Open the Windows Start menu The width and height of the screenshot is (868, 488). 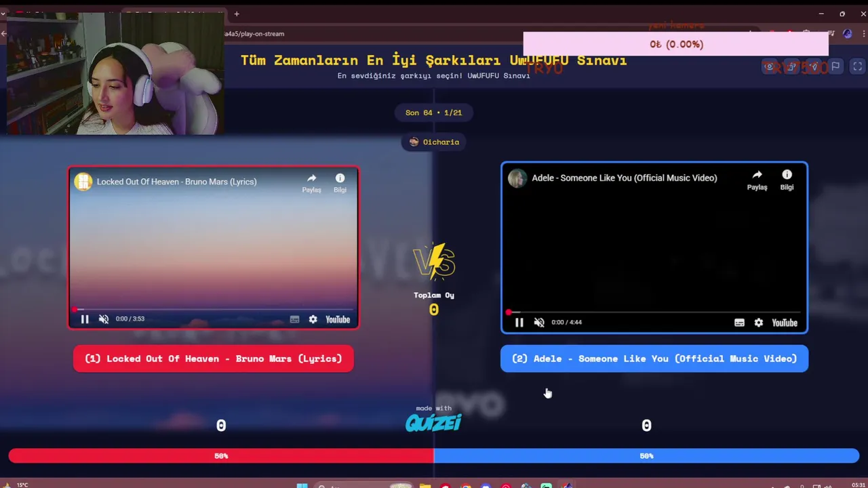tap(302, 485)
